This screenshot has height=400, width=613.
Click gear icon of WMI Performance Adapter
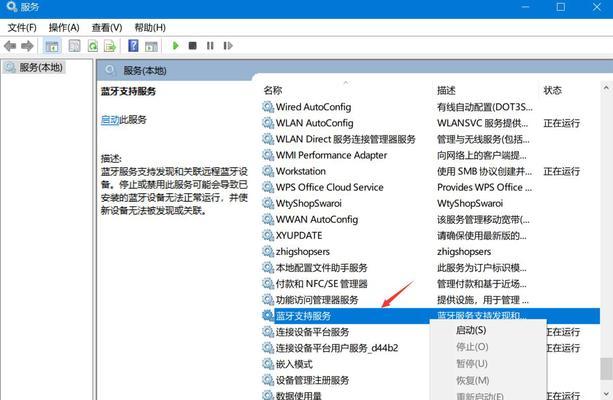point(268,155)
